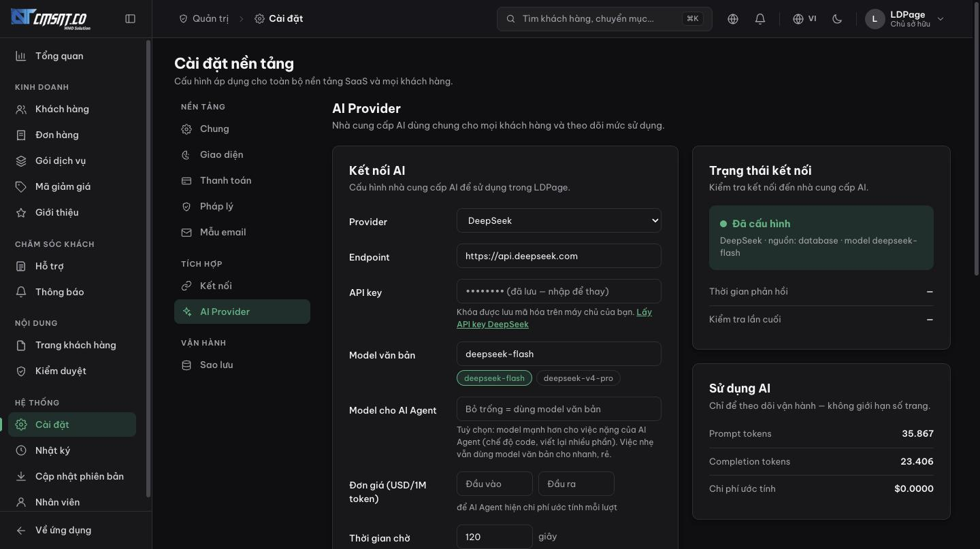Image resolution: width=980 pixels, height=549 pixels.
Task: Open the Provider dropdown showing DeepSeek
Action: click(559, 220)
